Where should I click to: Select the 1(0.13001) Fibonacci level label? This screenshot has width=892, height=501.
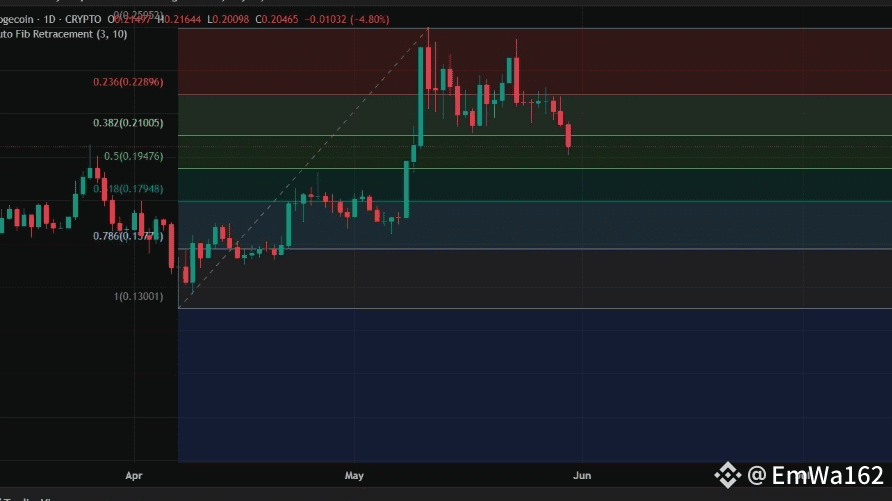[x=138, y=296]
